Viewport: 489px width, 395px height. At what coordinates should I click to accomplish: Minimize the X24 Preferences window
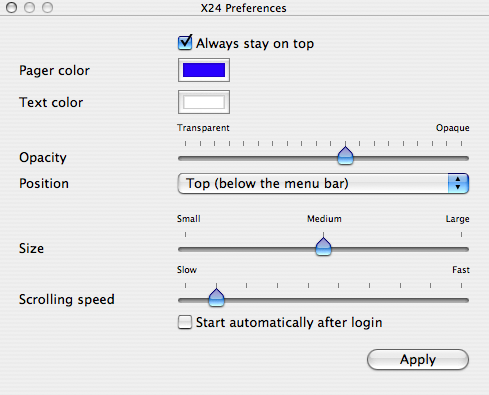click(x=30, y=7)
